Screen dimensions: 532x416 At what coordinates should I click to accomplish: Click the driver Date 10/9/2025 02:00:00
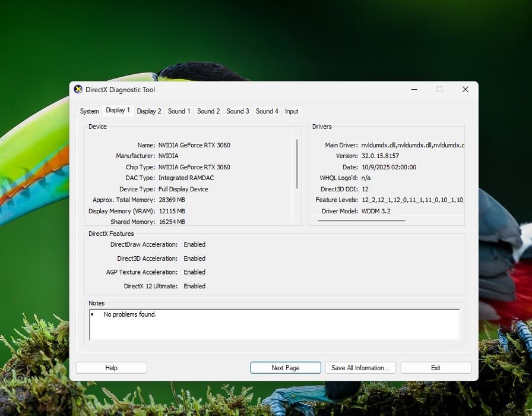pyautogui.click(x=389, y=167)
